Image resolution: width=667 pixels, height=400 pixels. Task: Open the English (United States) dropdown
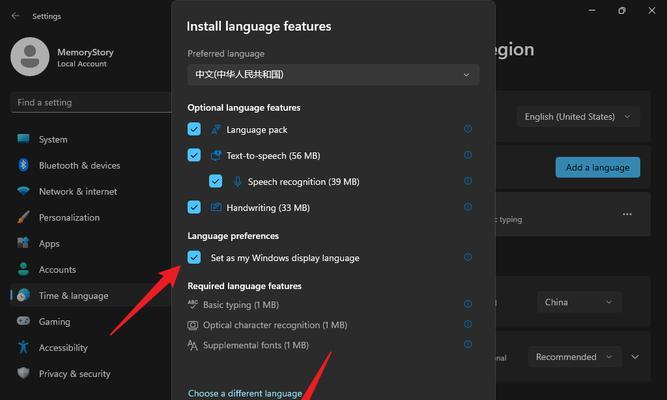coord(578,117)
